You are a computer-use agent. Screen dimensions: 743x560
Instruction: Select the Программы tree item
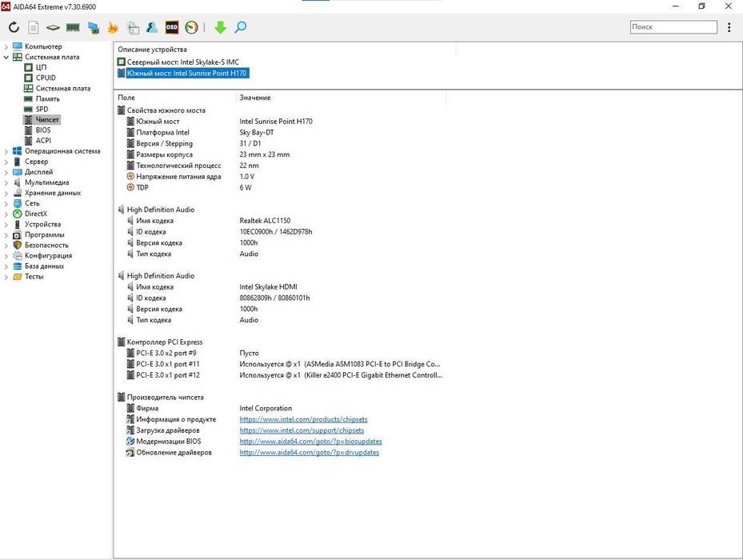[45, 234]
